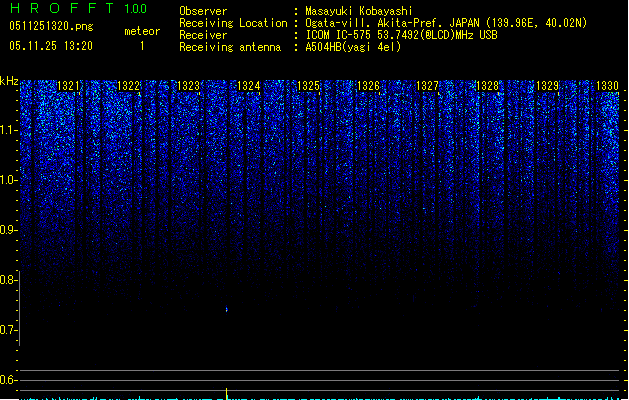This screenshot has height=400, width=629.
Task: Click the Ogata-vill. Akita-Pref. JAPAN location text
Action: point(446,23)
